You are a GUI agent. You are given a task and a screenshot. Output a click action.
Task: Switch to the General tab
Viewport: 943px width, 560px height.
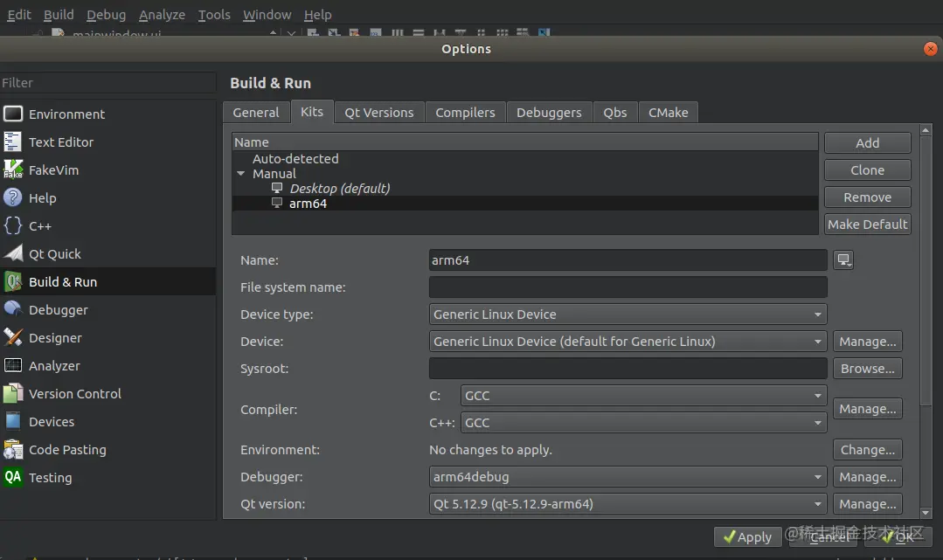click(x=256, y=113)
